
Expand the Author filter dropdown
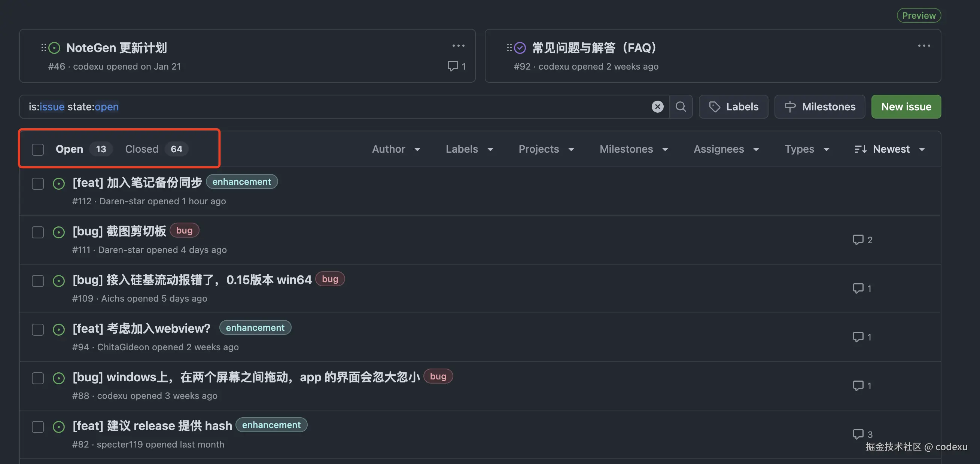396,149
